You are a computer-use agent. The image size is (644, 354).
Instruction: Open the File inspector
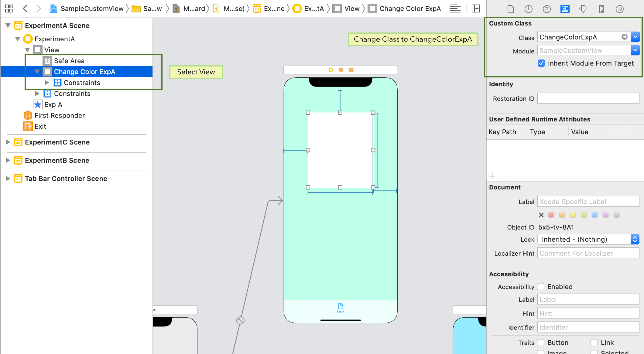point(510,9)
